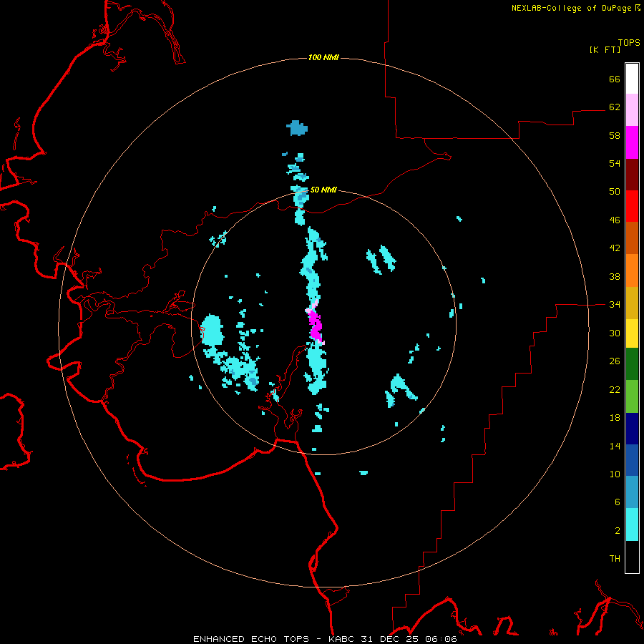This screenshot has width=644, height=644.
Task: Click the gold swatch in the scale
Action: 632,303
